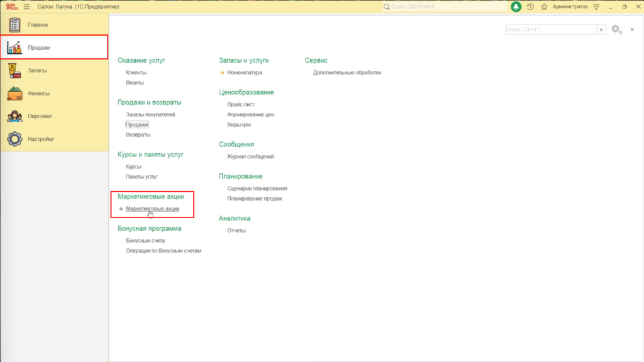
Task: Click the green notifications bell icon
Action: [x=516, y=6]
